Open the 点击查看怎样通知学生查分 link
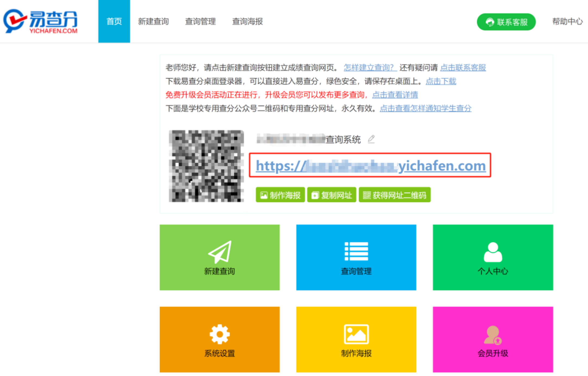This screenshot has width=588, height=376. [x=426, y=108]
